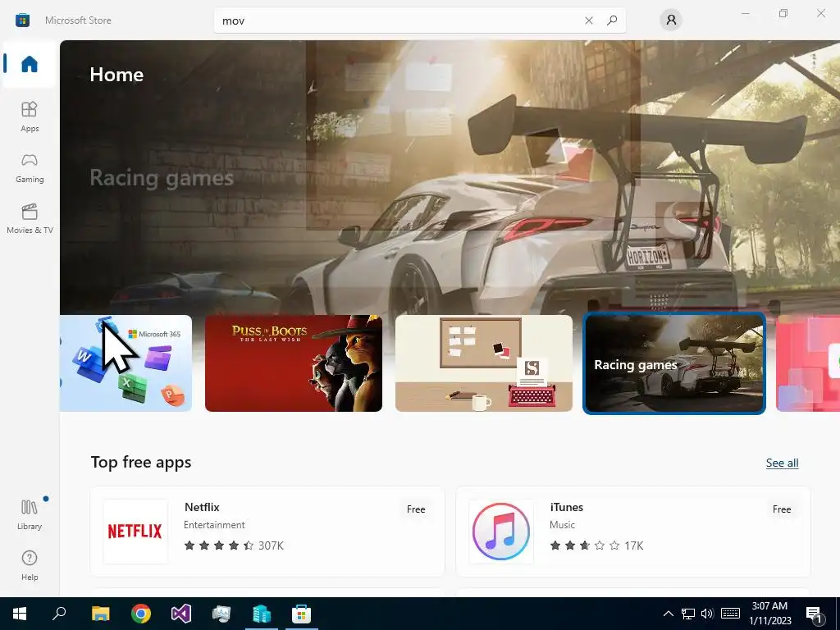Open the Microsoft 365 promo card
This screenshot has width=840, height=630.
pos(126,363)
